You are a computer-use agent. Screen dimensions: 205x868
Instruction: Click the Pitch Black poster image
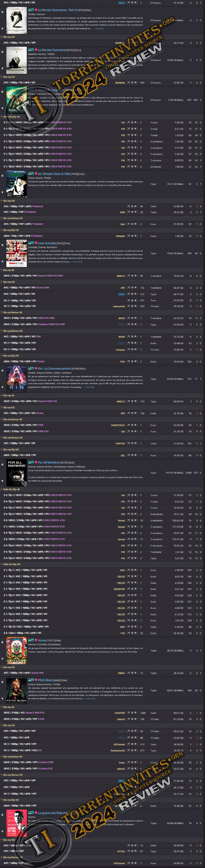point(16,690)
